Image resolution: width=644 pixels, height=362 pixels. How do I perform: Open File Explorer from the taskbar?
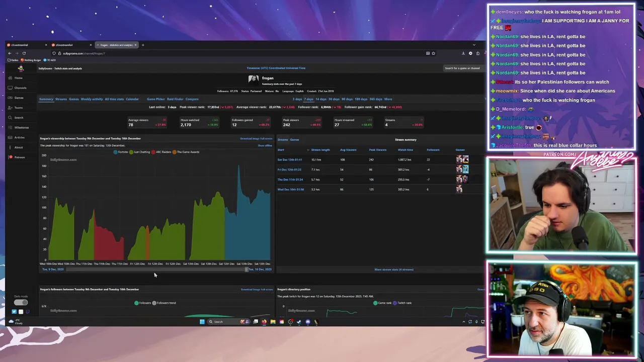(x=273, y=322)
